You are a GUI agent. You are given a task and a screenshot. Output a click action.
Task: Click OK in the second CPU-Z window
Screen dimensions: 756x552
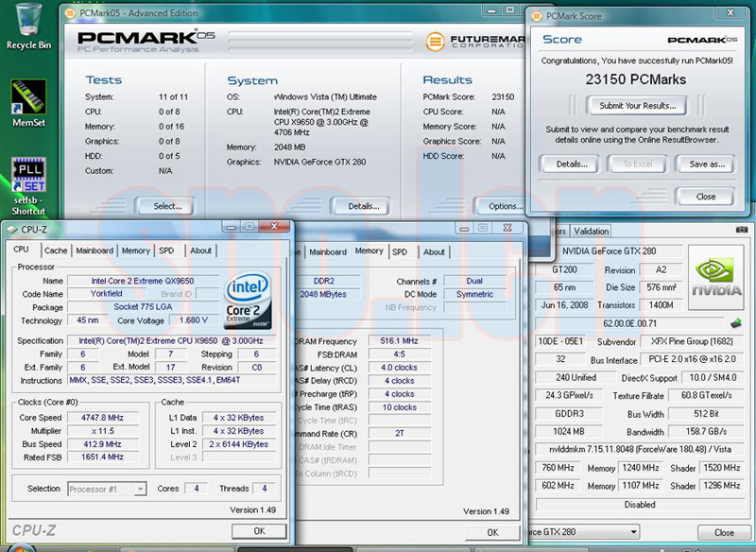[x=492, y=532]
